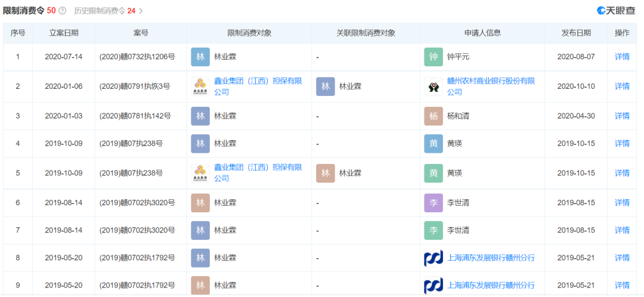This screenshot has width=644, height=297.
Task: Click the 杨 avatar for 杨和清
Action: click(434, 116)
